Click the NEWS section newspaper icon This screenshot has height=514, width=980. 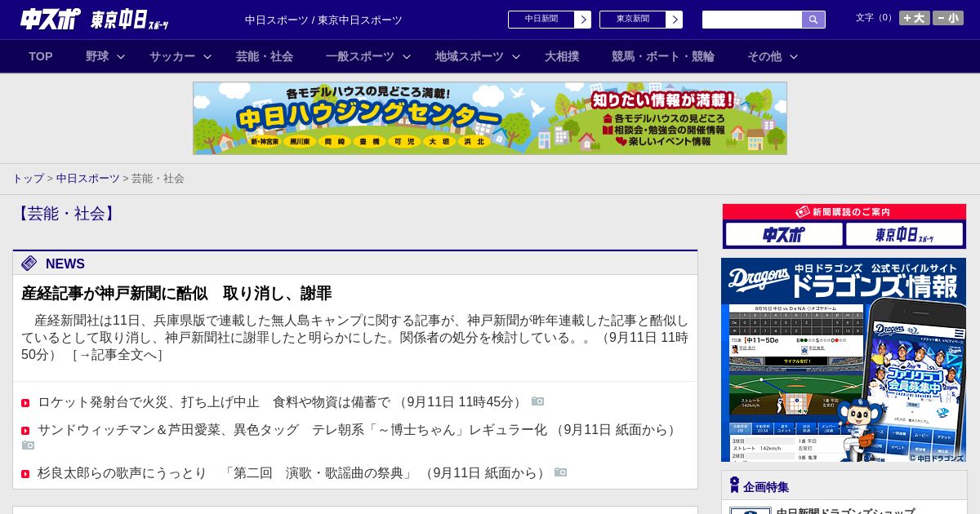point(29,263)
